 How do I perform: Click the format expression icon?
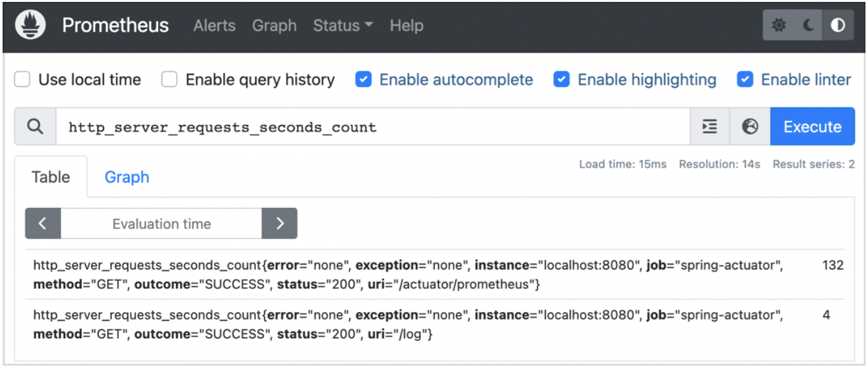(x=710, y=127)
